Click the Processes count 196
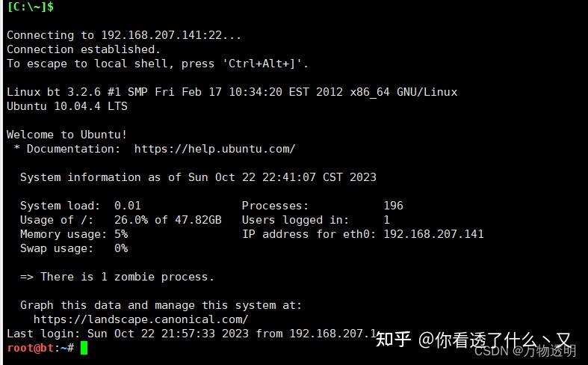 [x=394, y=206]
